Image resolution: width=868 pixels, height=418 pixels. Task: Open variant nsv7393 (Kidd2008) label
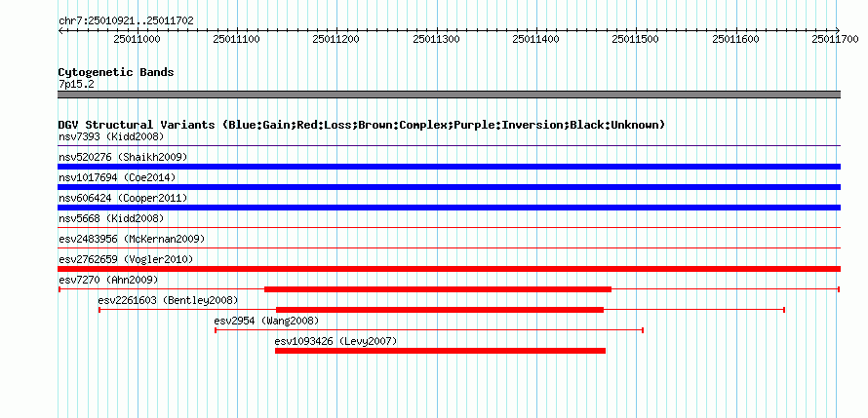pyautogui.click(x=111, y=136)
